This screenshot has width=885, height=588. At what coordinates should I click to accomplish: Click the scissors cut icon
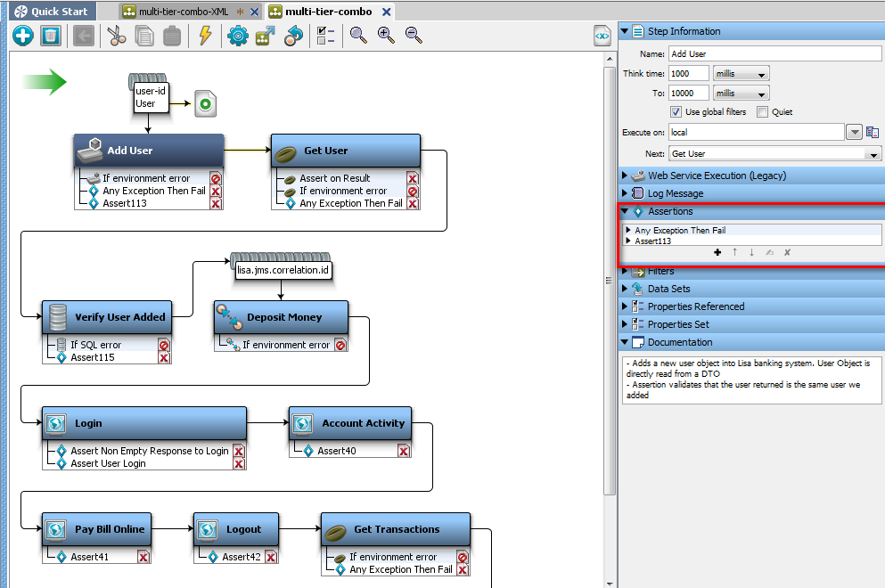(x=116, y=36)
